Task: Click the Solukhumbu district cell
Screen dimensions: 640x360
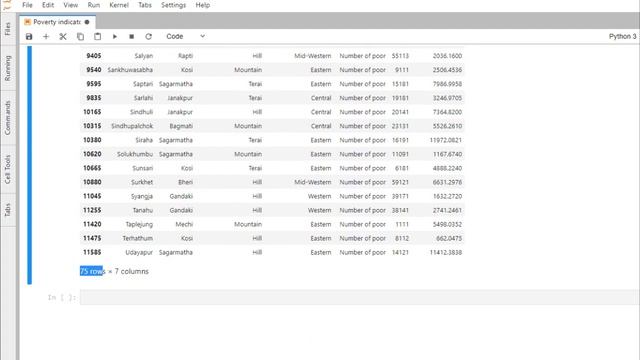Action: click(x=135, y=154)
